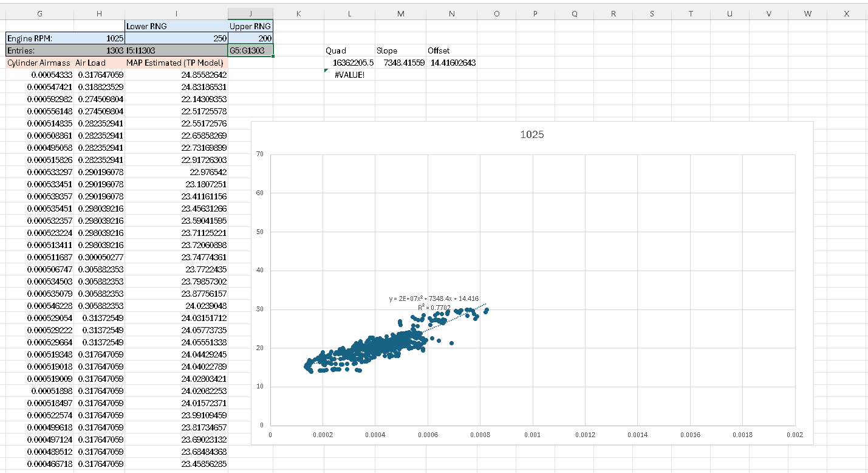
Task: Select the 'Quad' label cell
Action: (349, 50)
